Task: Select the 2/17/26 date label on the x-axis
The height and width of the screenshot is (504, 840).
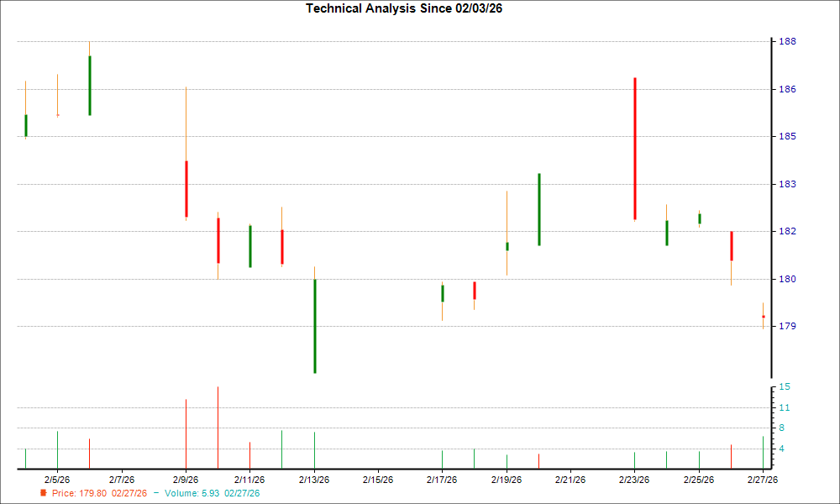Action: point(440,479)
